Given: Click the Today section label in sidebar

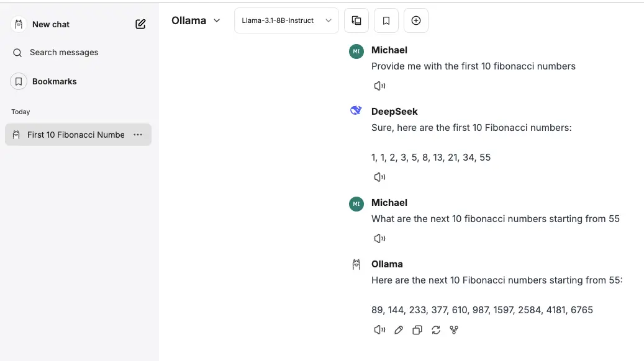Looking at the screenshot, I should coord(20,112).
